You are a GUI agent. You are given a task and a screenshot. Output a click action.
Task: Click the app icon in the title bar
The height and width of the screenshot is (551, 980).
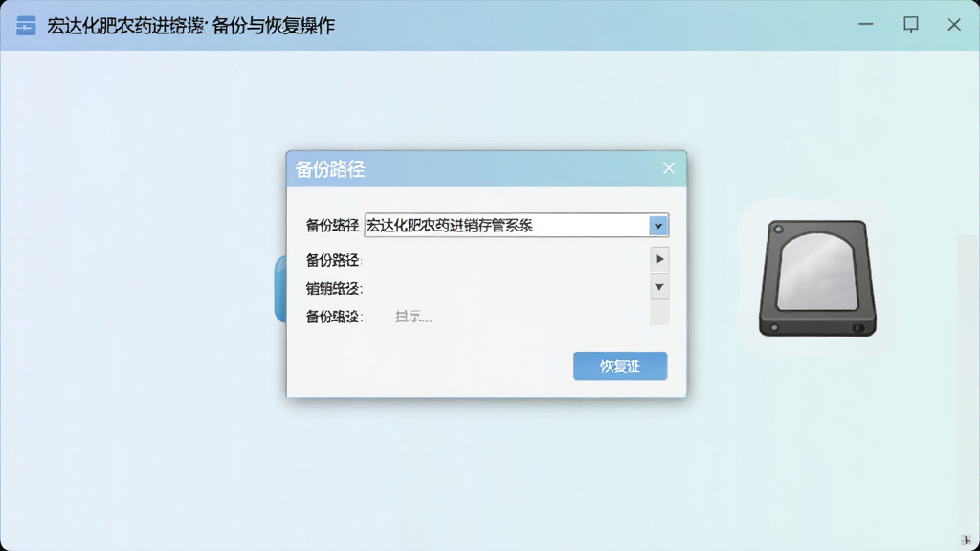26,26
